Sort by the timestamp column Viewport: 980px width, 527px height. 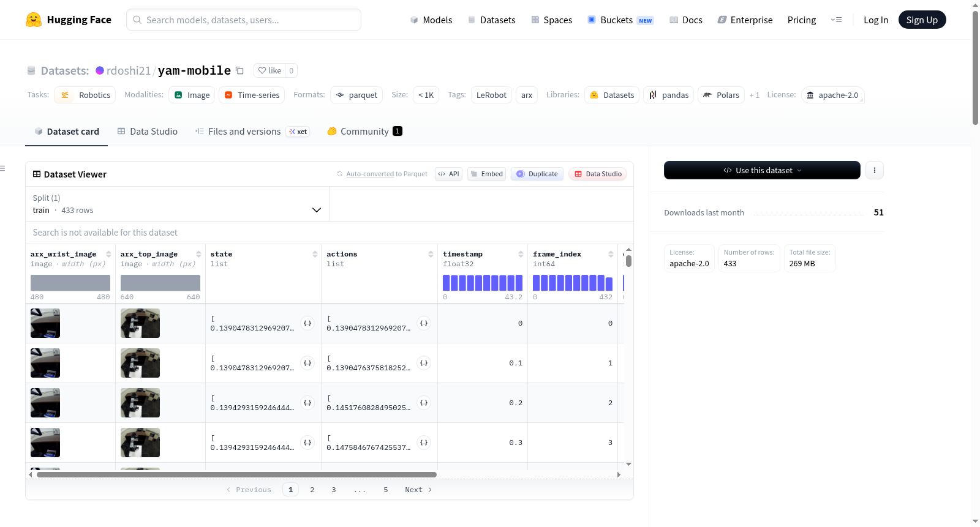(521, 254)
